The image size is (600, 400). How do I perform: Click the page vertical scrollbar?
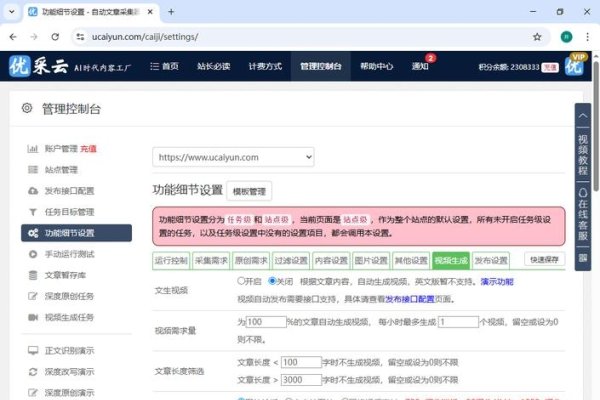596,126
